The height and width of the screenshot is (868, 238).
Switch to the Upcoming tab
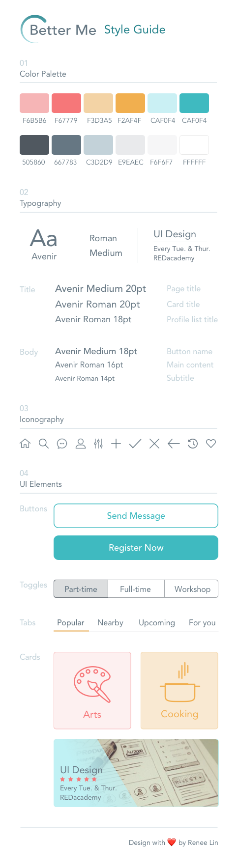pyautogui.click(x=157, y=622)
